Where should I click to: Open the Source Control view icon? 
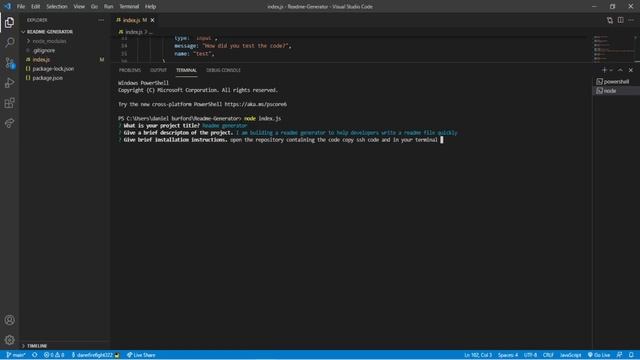point(9,63)
